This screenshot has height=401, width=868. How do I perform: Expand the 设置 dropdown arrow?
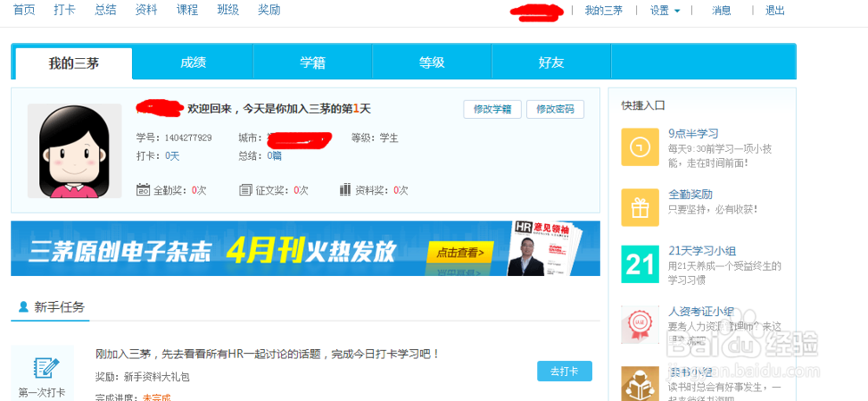677,11
